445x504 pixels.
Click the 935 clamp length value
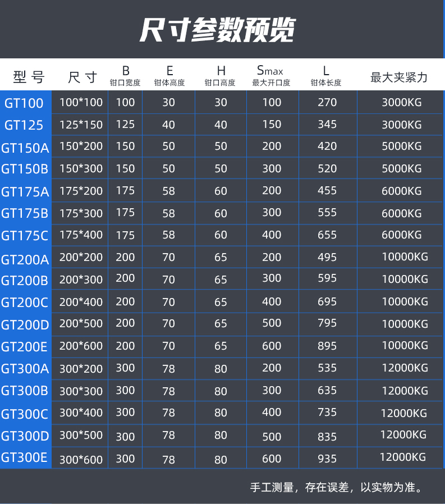327,459
